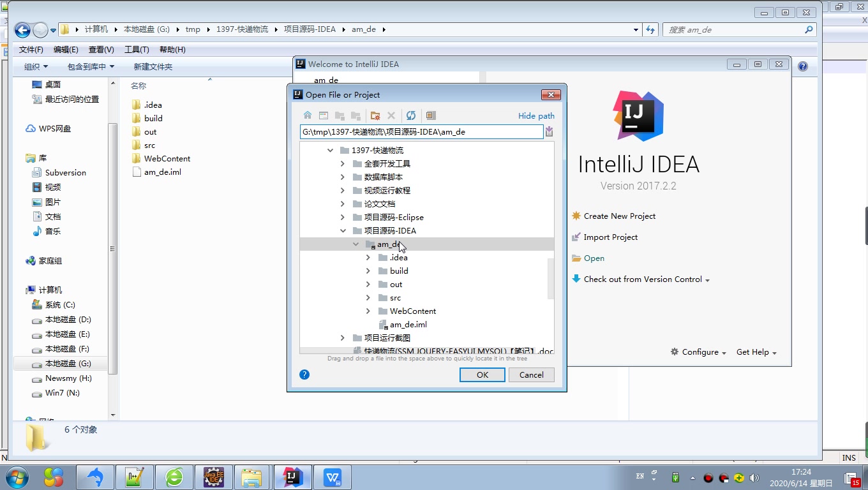Open the Windows Start menu
The image size is (868, 490).
click(x=17, y=477)
